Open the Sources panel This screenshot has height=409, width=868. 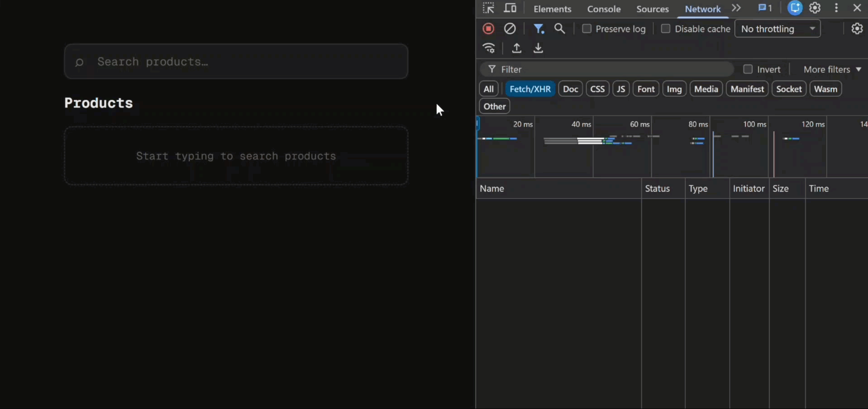653,9
